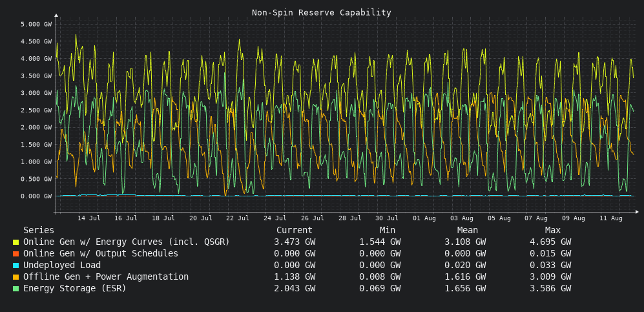Select the "Undeployed Load" legend label
The width and height of the screenshot is (644, 312).
[x=62, y=265]
